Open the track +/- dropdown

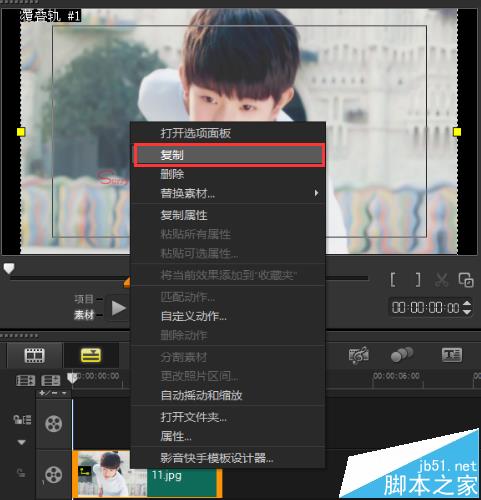53,393
